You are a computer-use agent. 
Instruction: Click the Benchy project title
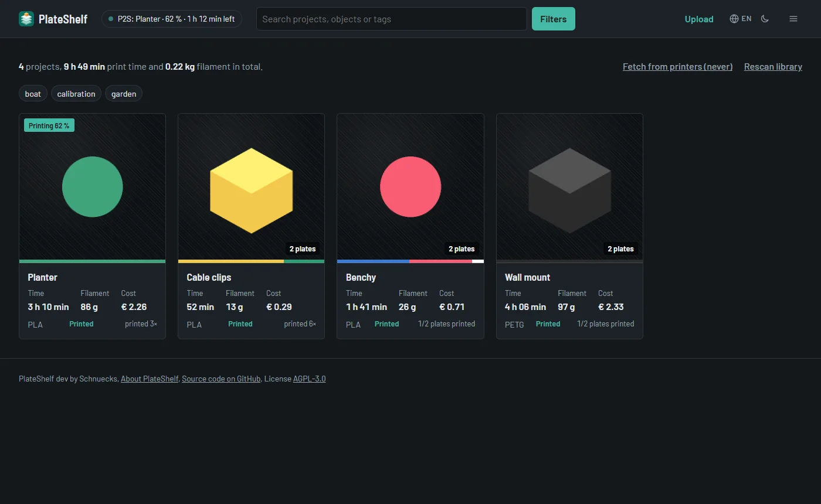pos(361,277)
